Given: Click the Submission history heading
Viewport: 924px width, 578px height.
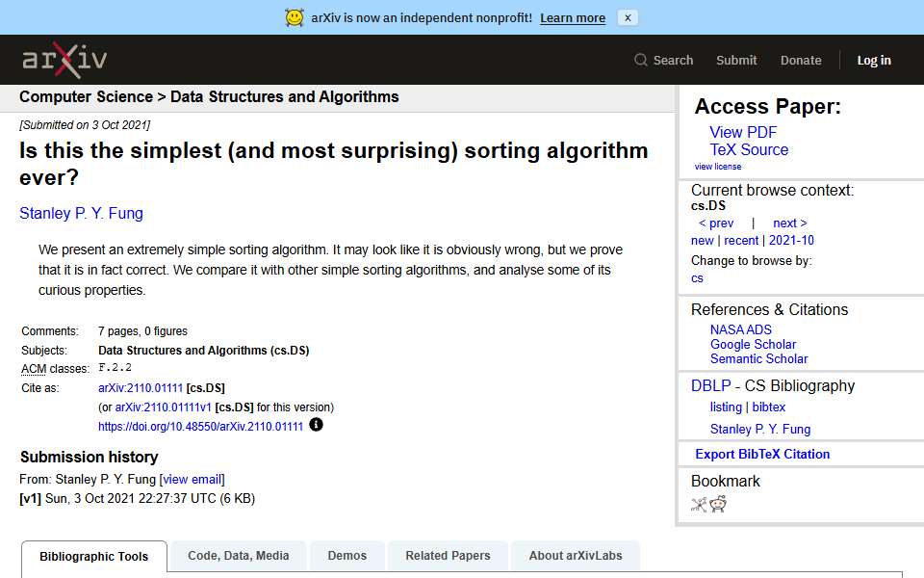Looking at the screenshot, I should [89, 457].
